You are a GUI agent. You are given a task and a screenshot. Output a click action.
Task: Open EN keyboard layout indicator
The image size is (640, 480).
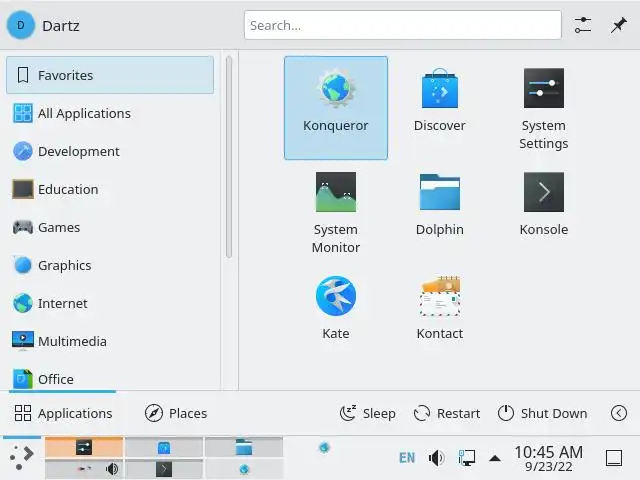coord(407,458)
